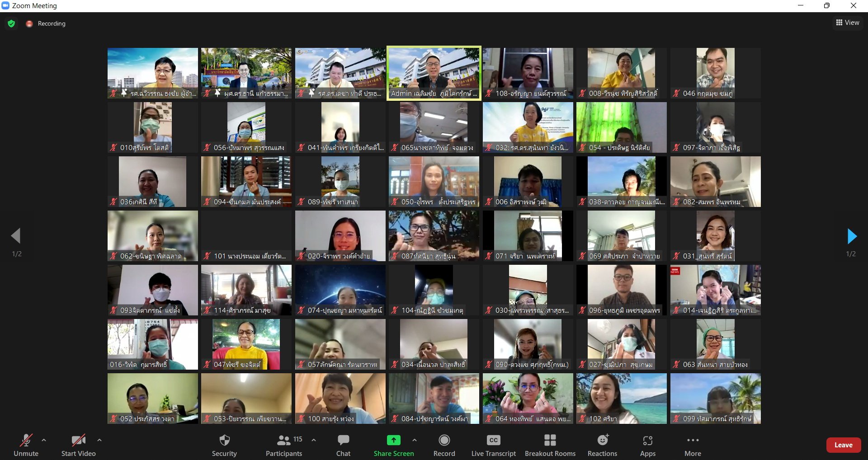Screen dimensions: 868x460
Task: Select 006 participant video tile
Action: (528, 182)
